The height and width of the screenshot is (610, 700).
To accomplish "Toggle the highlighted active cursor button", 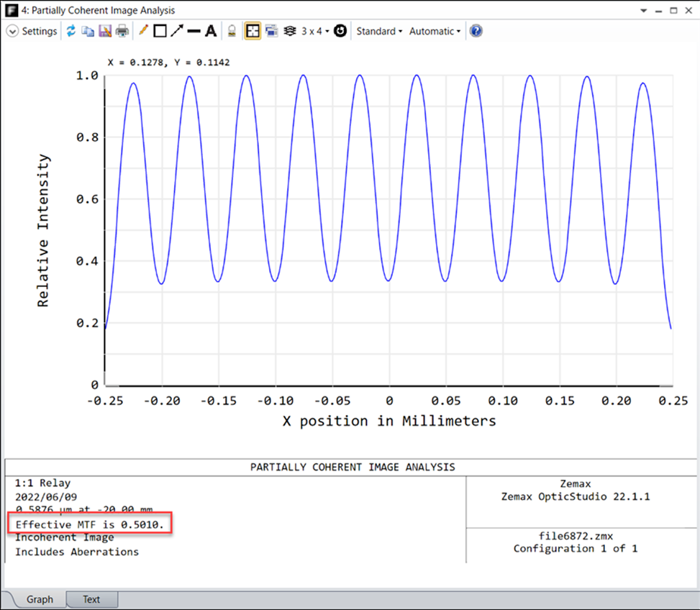I will [253, 31].
